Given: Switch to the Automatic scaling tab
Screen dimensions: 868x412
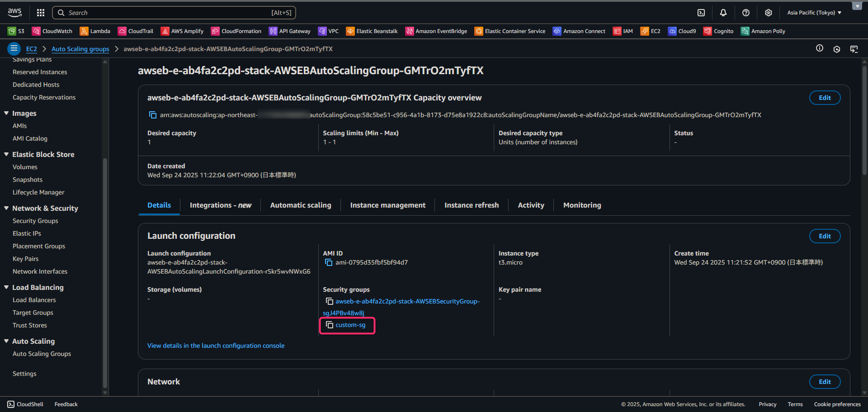Looking at the screenshot, I should (x=301, y=205).
